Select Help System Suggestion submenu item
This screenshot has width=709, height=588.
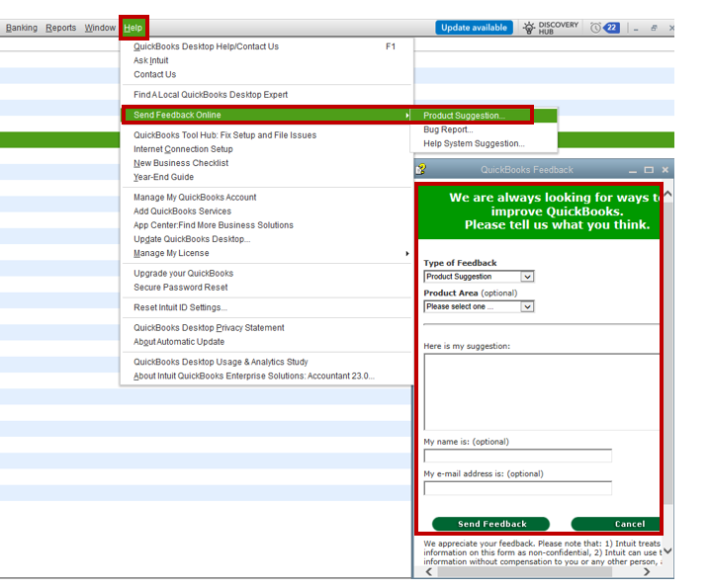tap(484, 143)
